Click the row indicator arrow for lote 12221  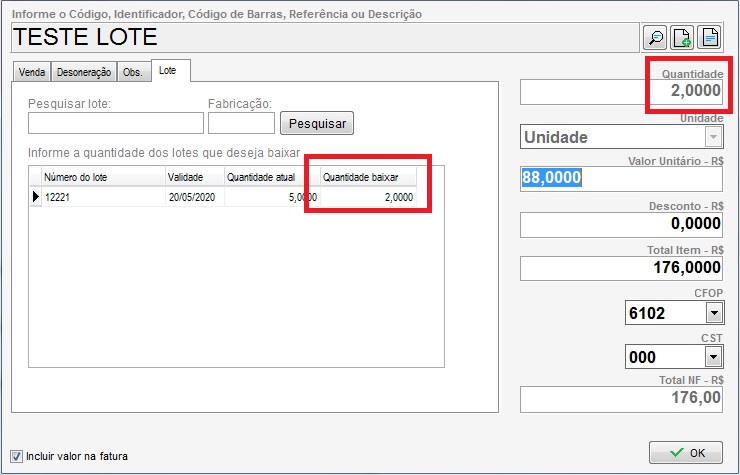36,197
